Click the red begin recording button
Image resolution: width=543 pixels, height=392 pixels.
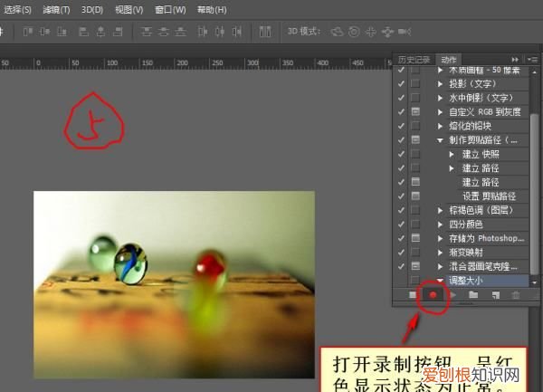[433, 295]
